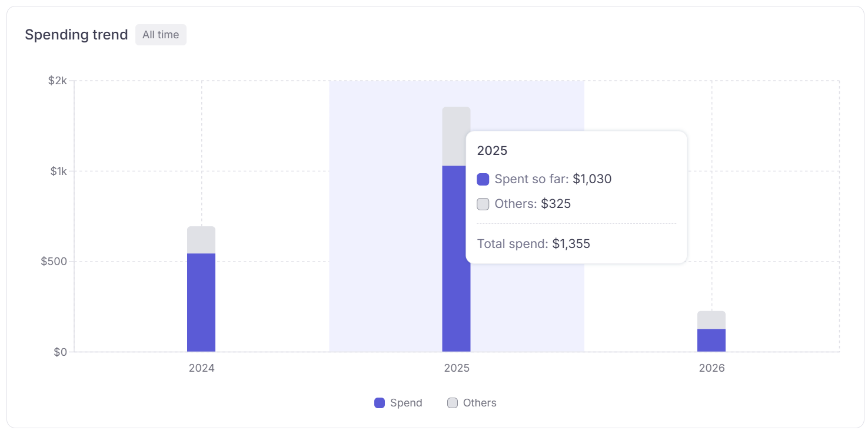This screenshot has height=430, width=868.
Task: Click the purple 2026 spend bar
Action: pos(711,340)
